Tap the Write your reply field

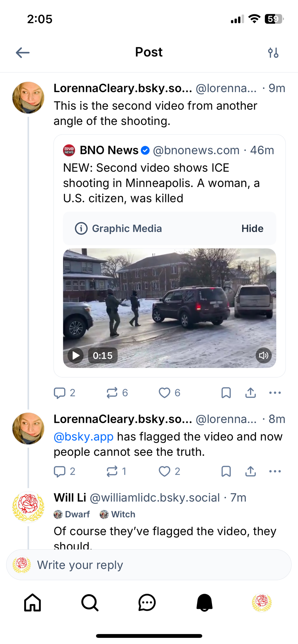tap(148, 565)
